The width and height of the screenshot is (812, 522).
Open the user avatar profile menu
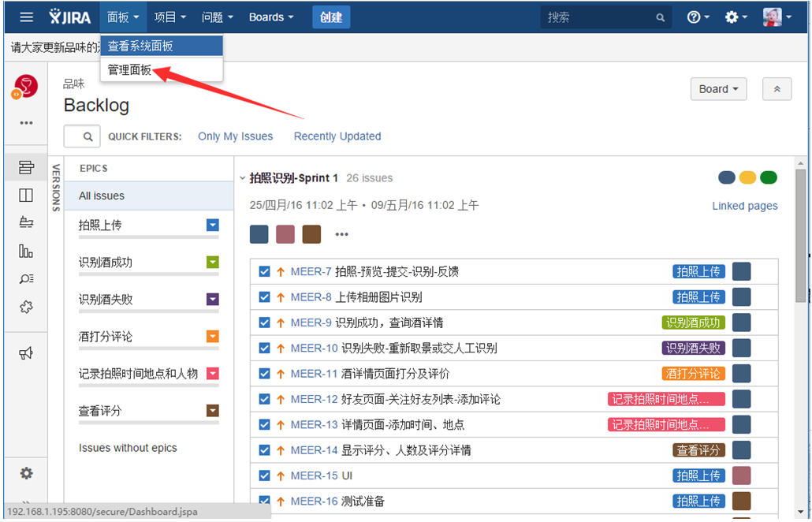click(x=777, y=17)
